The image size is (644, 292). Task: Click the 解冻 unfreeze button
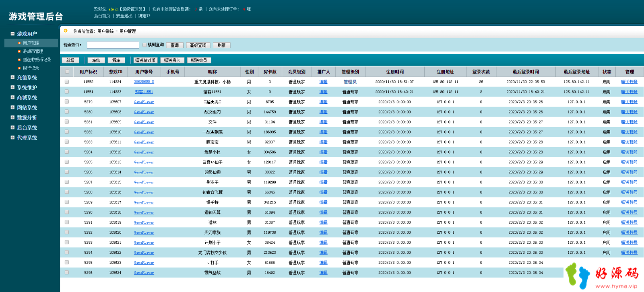[116, 60]
